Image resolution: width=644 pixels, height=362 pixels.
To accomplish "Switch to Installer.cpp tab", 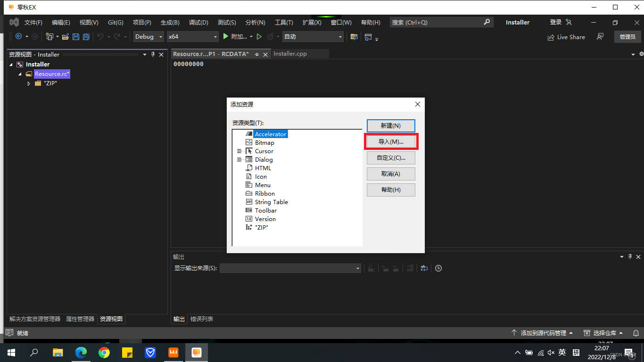I will (290, 54).
